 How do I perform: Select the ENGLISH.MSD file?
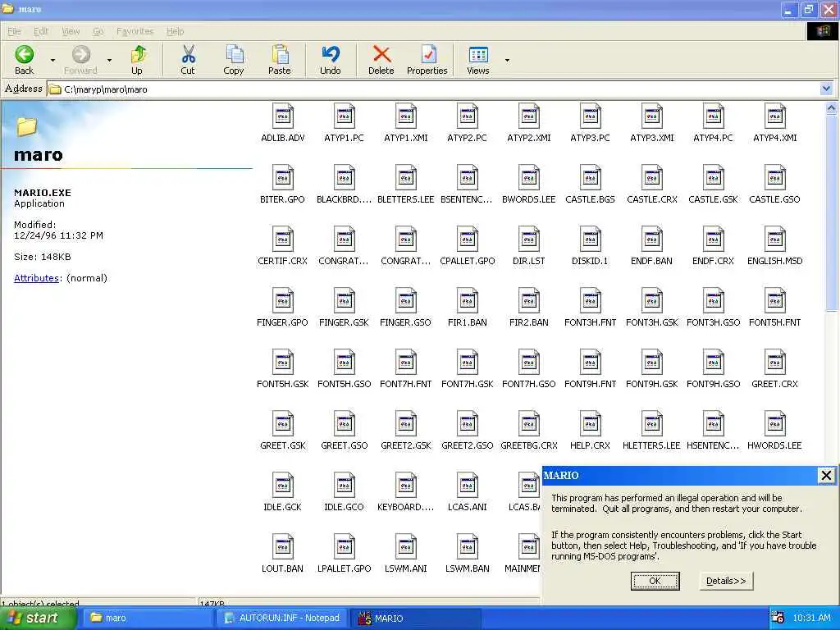click(774, 246)
